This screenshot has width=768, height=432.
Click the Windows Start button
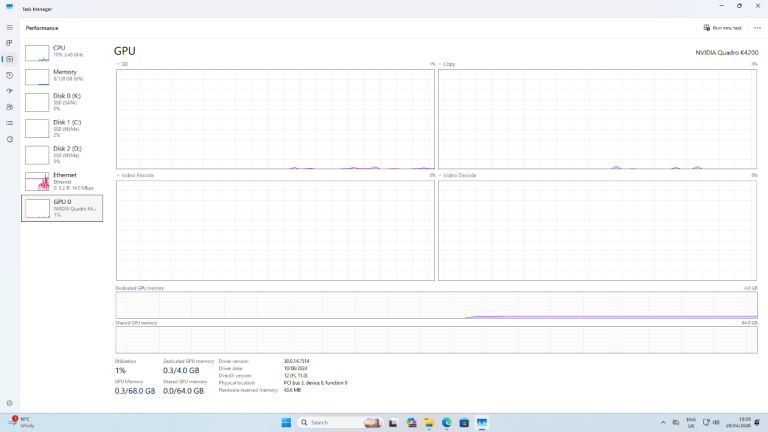tap(286, 423)
